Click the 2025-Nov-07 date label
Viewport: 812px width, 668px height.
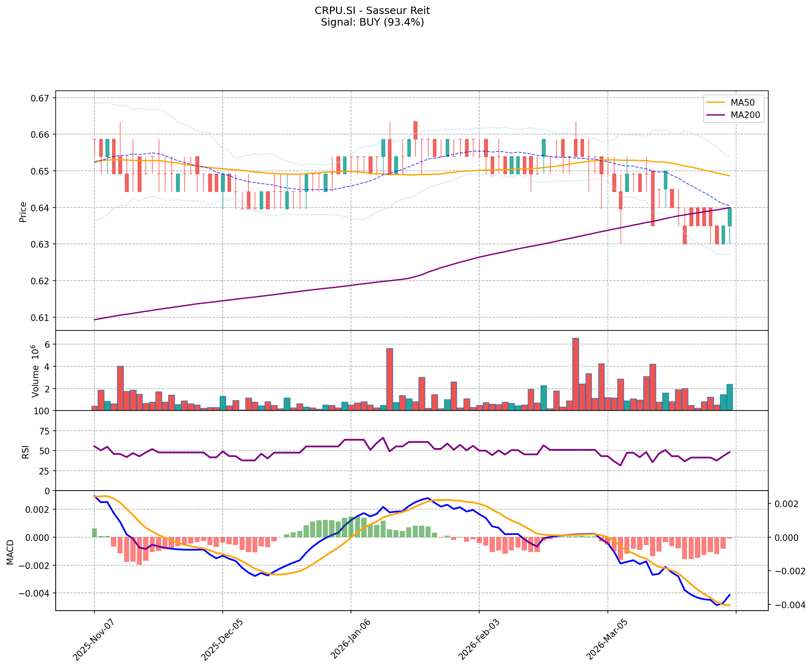[92, 639]
